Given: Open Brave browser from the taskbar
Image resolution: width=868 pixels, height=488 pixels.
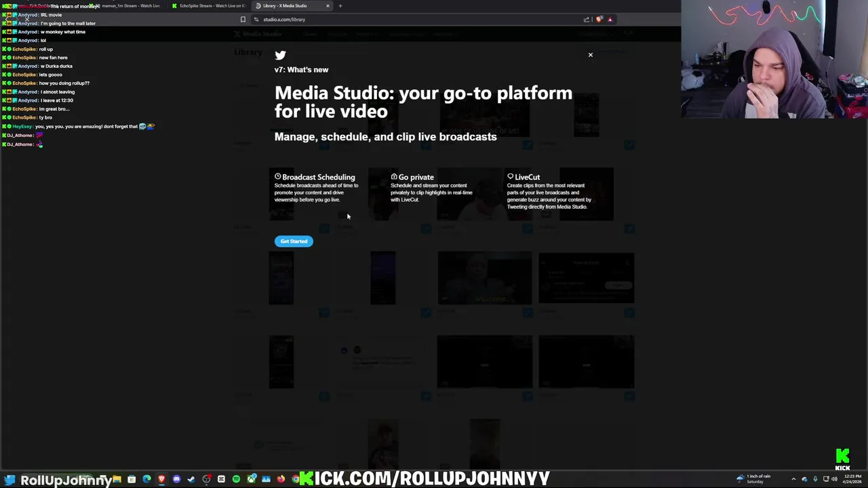Looking at the screenshot, I should (161, 479).
